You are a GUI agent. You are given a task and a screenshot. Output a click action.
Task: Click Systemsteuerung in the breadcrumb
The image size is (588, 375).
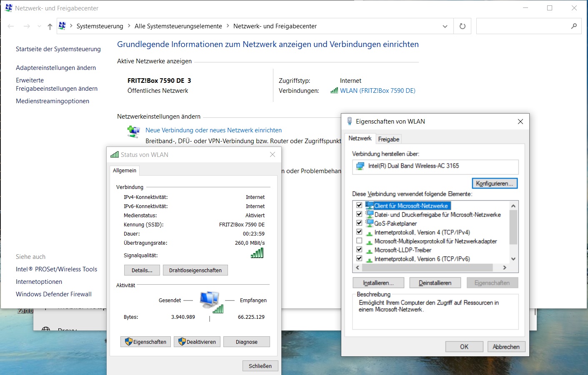tap(100, 26)
